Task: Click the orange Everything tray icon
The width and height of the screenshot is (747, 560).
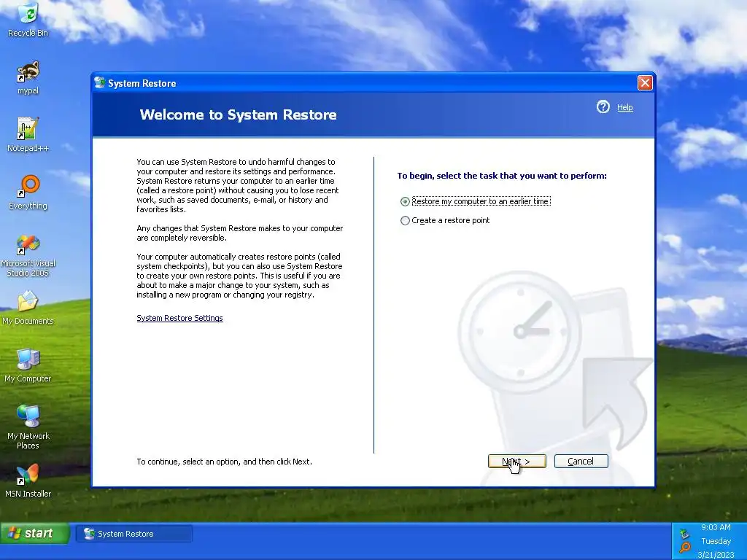Action: (x=685, y=547)
